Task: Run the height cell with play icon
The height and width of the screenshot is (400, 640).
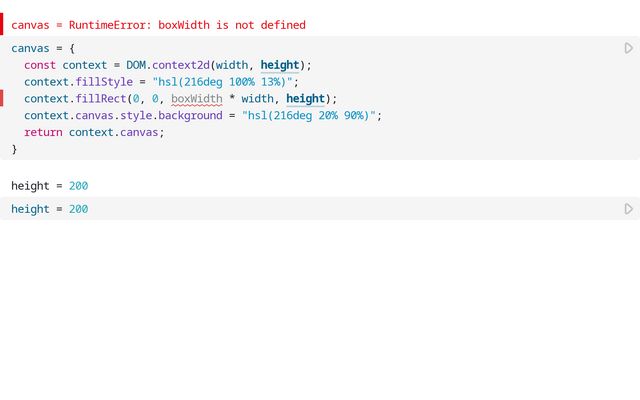Action: point(629,209)
